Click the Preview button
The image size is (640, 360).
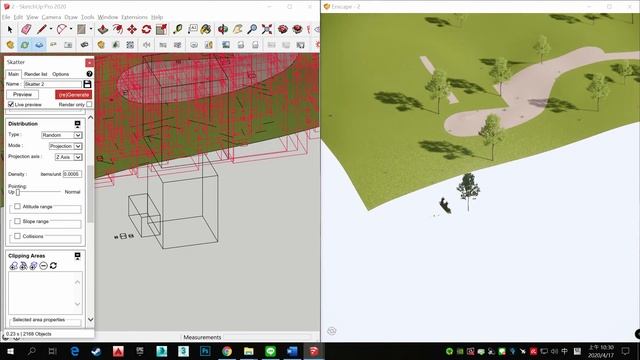[x=22, y=94]
